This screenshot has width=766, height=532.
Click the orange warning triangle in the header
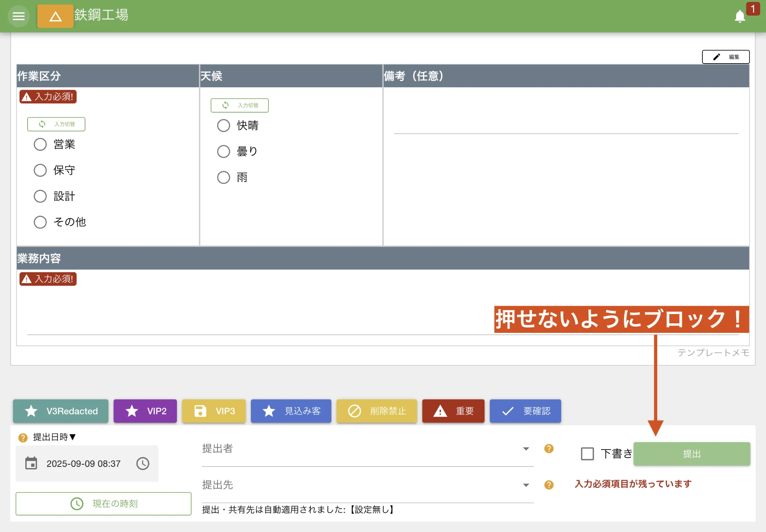55,16
